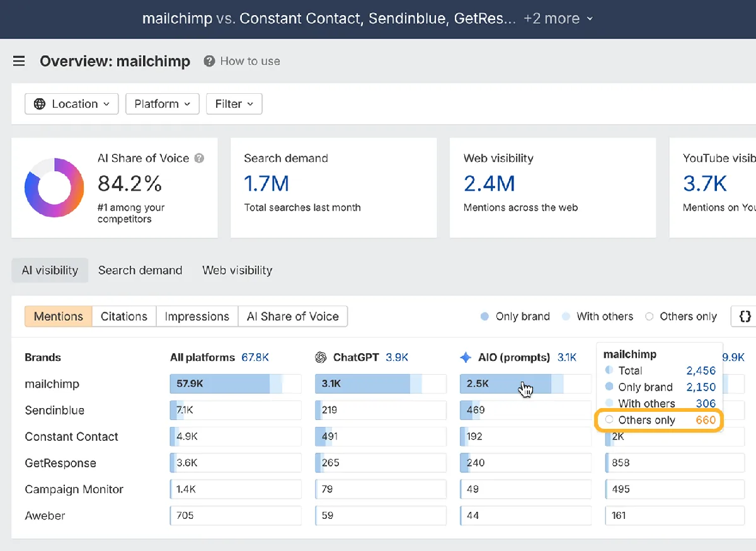Click the Aweber brand row label
This screenshot has height=551, width=756.
pyautogui.click(x=45, y=516)
